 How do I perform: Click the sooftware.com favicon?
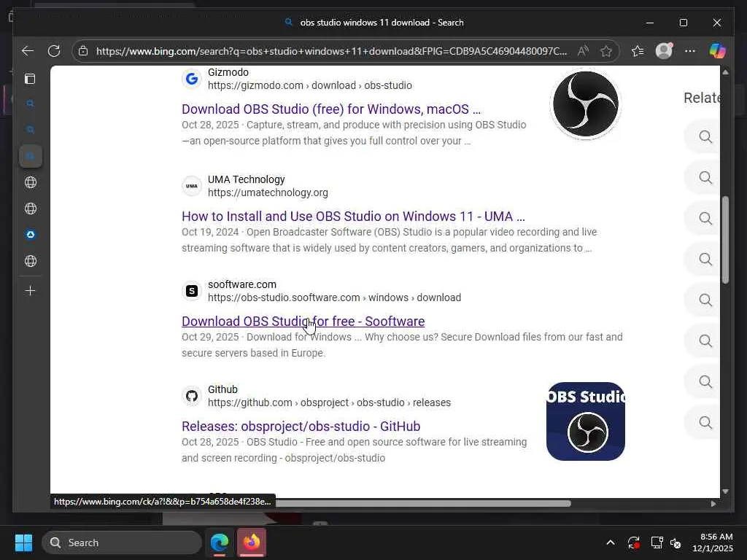(192, 291)
